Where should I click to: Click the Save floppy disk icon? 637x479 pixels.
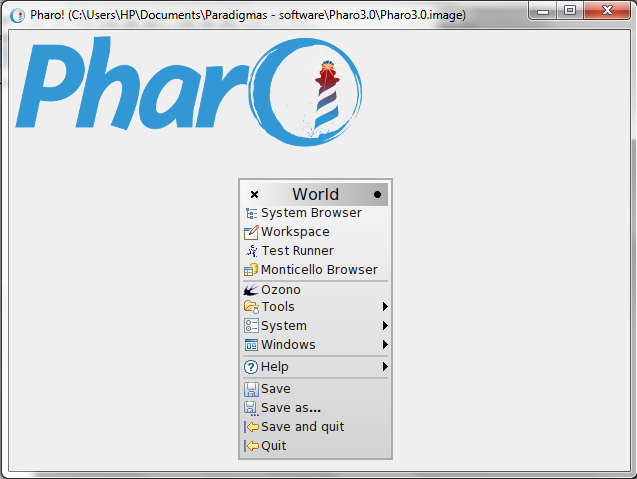[251, 389]
